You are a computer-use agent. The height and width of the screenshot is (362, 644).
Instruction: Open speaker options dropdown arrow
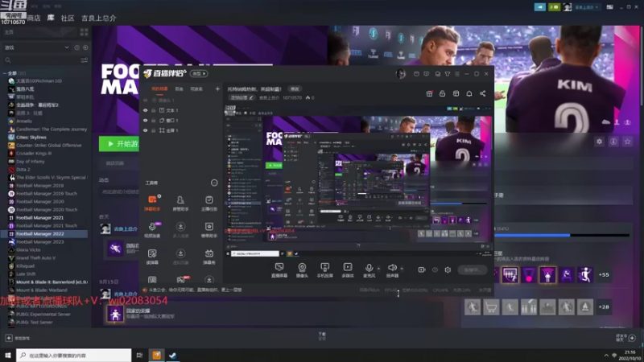(402, 269)
